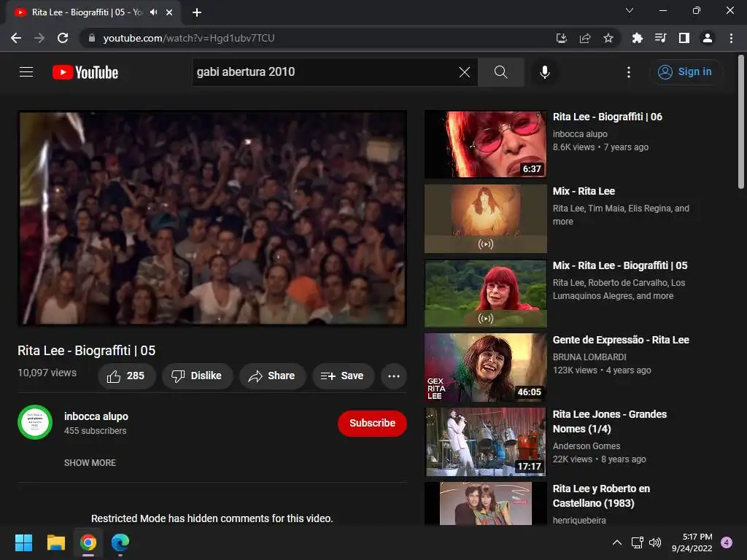Click the Dislike button
The image size is (747, 560).
point(197,376)
